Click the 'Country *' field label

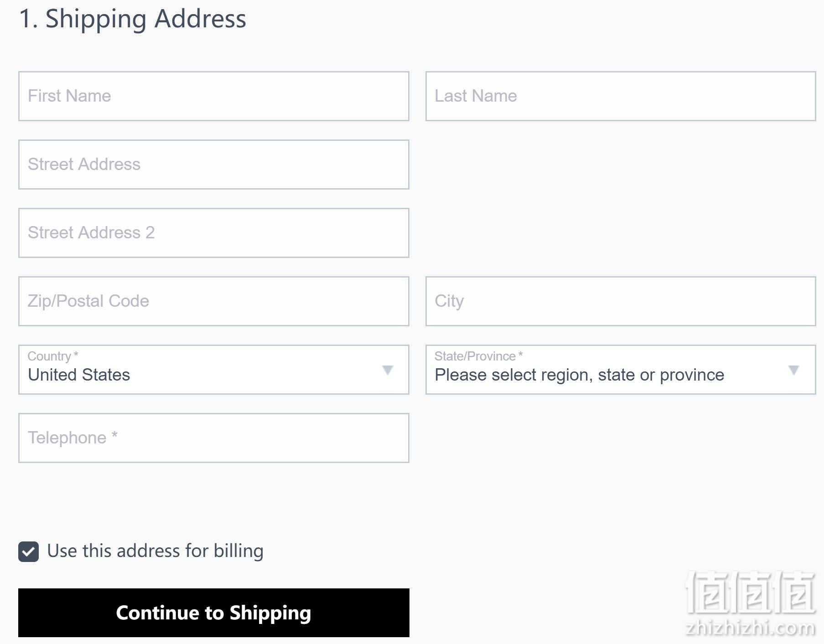[x=53, y=356]
